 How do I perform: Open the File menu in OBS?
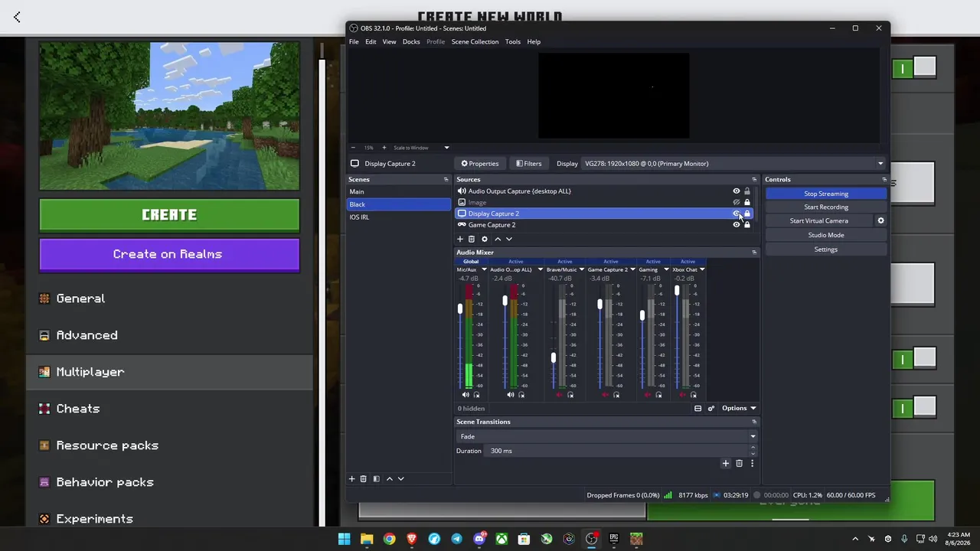pyautogui.click(x=354, y=41)
